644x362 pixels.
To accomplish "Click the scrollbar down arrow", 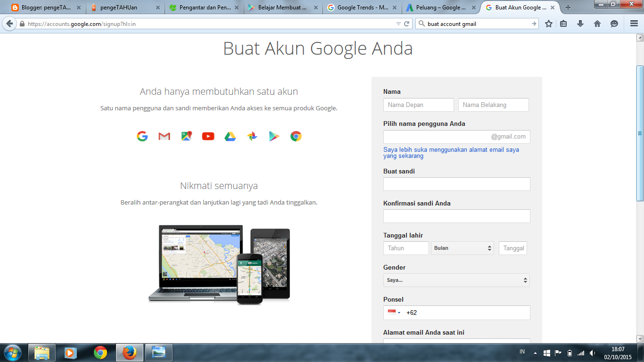I will [x=640, y=338].
